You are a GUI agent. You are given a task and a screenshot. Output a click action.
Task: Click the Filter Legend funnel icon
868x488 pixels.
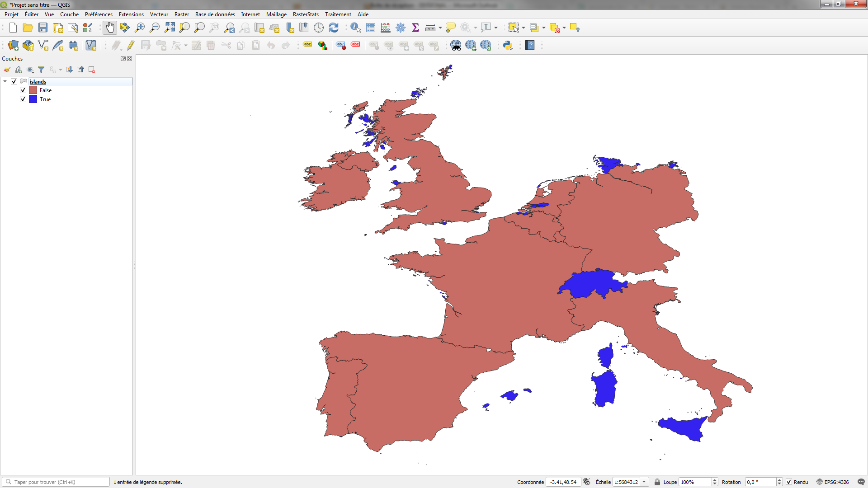click(x=41, y=70)
